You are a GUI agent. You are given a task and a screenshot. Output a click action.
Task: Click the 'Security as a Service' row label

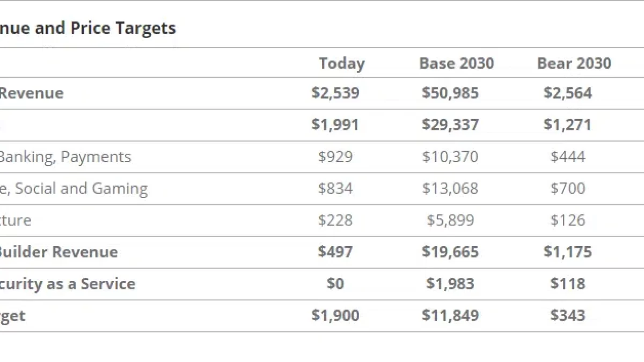point(67,284)
